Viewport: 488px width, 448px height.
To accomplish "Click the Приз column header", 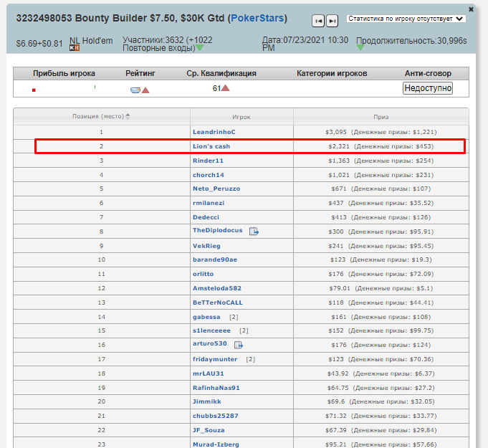I will 381,116.
